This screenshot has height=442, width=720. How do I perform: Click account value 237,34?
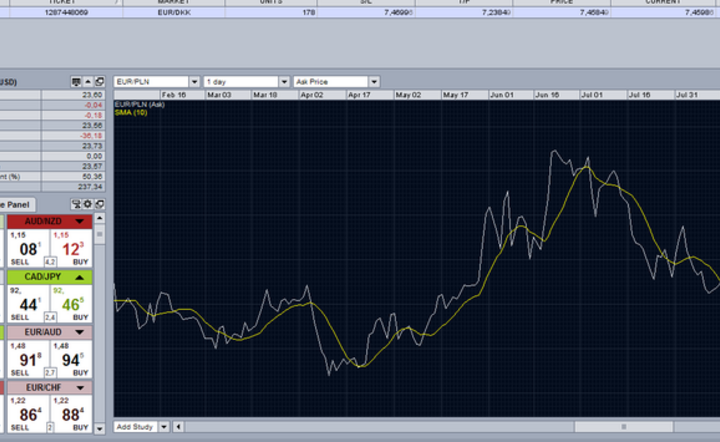73,187
